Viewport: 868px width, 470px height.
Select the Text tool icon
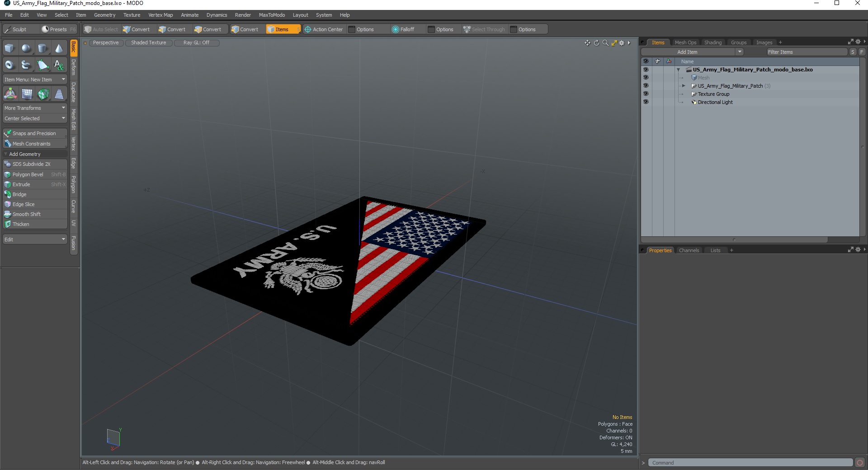pyautogui.click(x=59, y=65)
